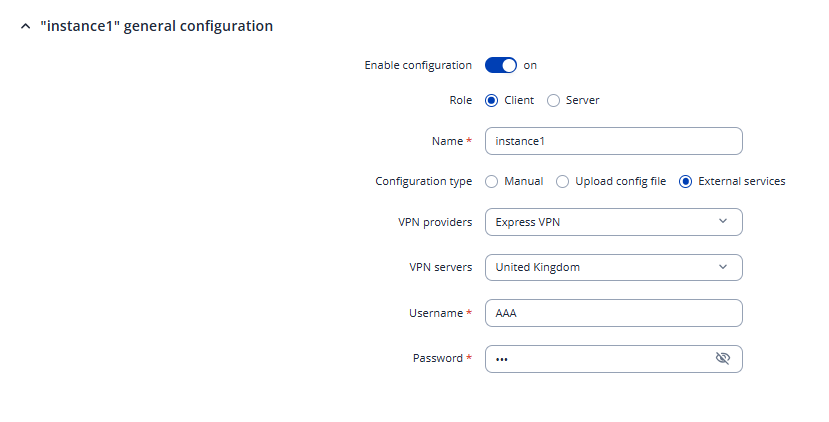This screenshot has height=422, width=829.
Task: Click the Upload config file label text
Action: click(620, 181)
